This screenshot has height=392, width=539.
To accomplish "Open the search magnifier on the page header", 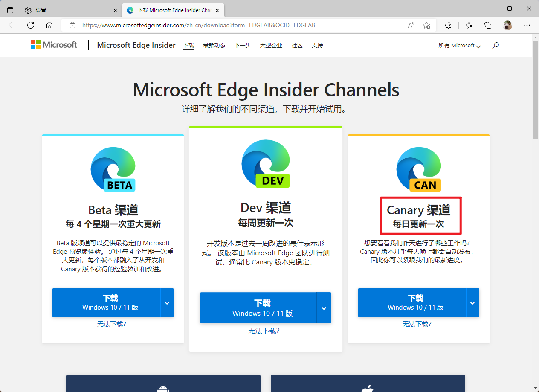I will 495,45.
